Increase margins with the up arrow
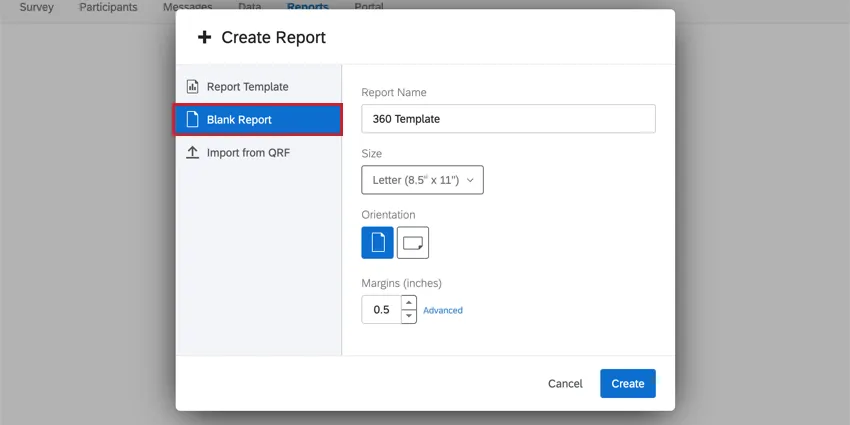The height and width of the screenshot is (425, 850). point(408,303)
